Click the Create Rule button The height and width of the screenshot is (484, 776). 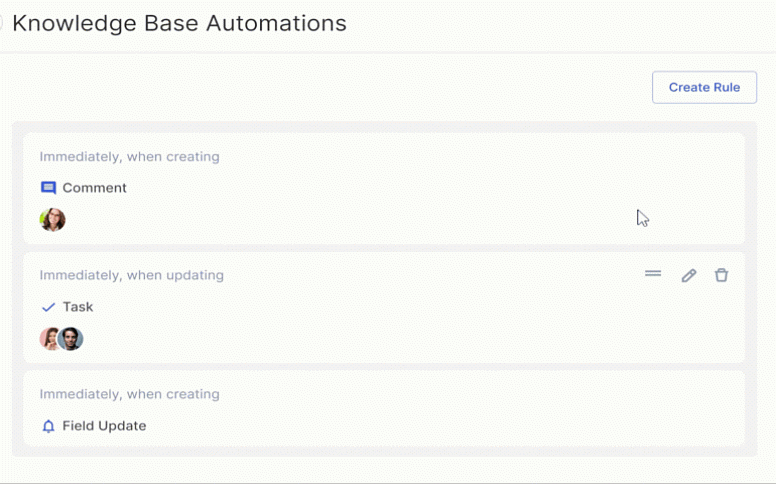pos(704,87)
